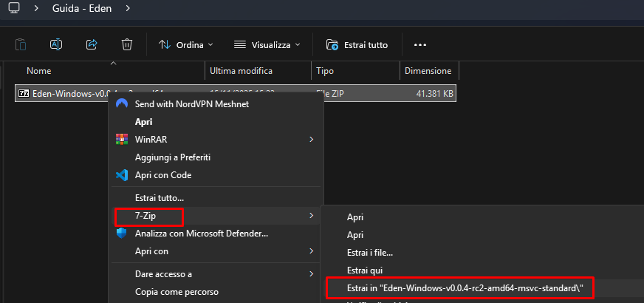This screenshot has height=303, width=644.
Task: Click the WinRAR books icon
Action: (122, 140)
